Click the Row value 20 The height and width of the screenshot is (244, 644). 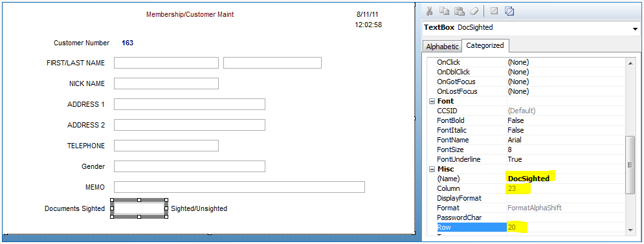(512, 227)
